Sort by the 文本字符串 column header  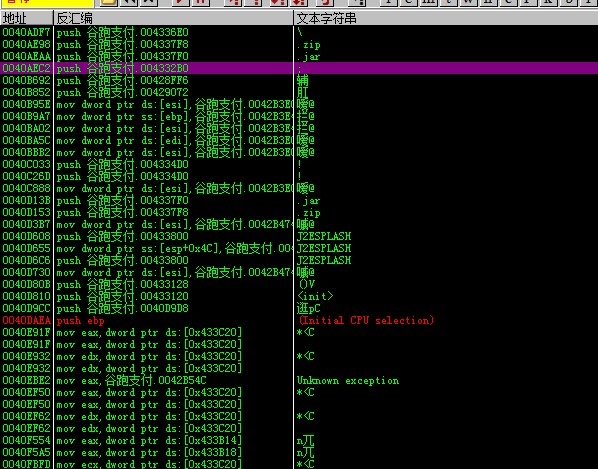[x=446, y=18]
